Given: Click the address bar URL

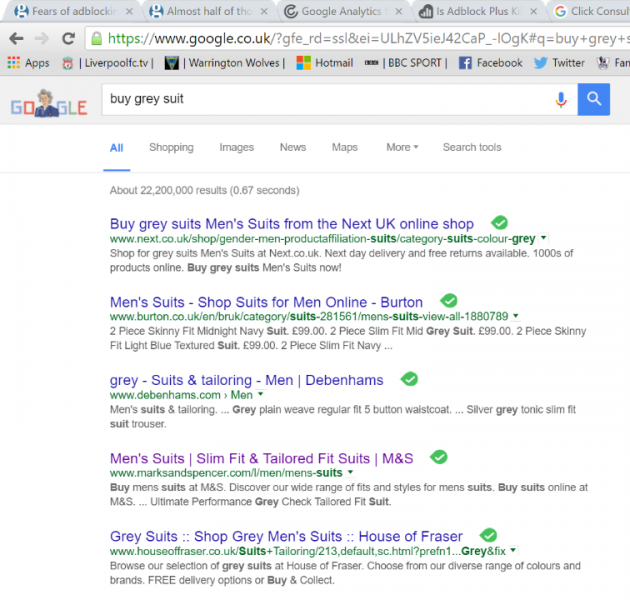Looking at the screenshot, I should [x=368, y=39].
